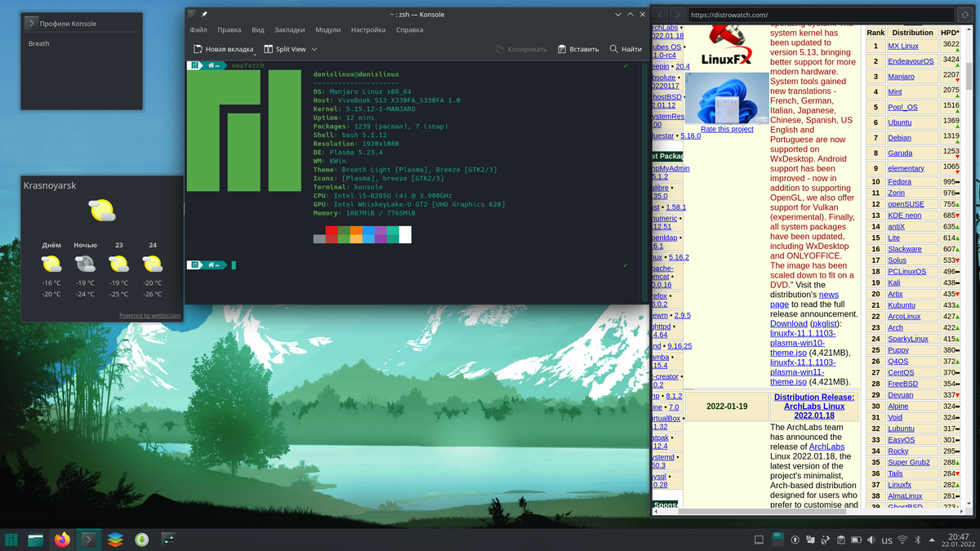The width and height of the screenshot is (980, 551).
Task: Open the clock showing 20:47
Action: [958, 540]
